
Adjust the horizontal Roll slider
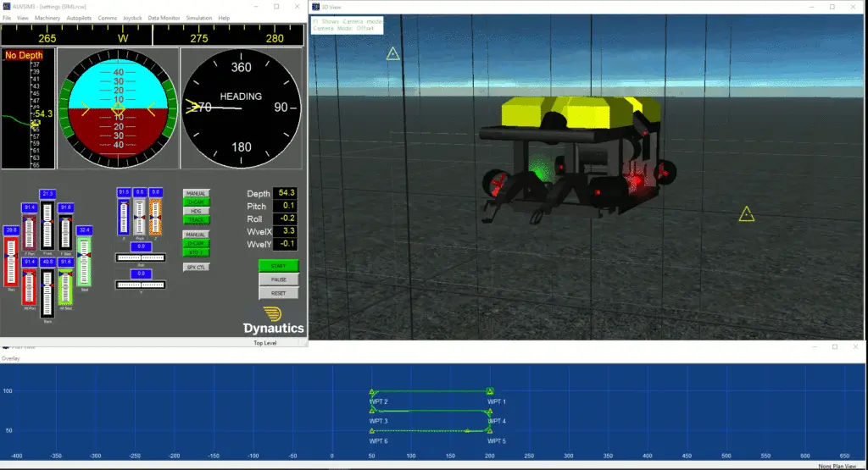(x=141, y=257)
